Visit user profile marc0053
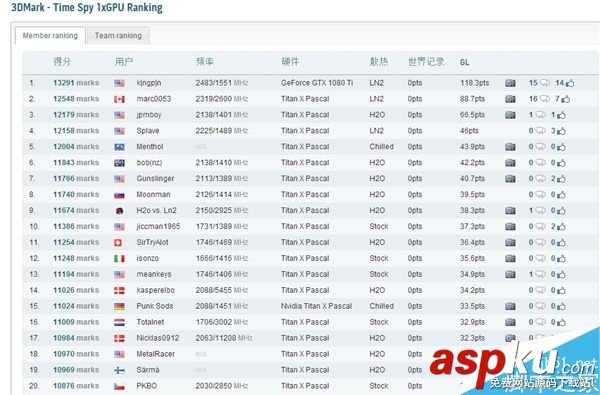600x395 pixels. [154, 99]
